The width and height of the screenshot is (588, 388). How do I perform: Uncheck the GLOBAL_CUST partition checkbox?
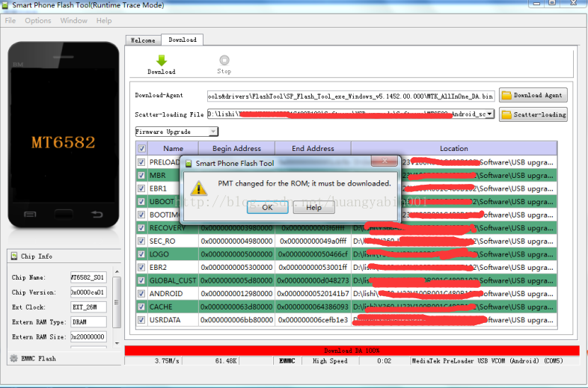[141, 280]
